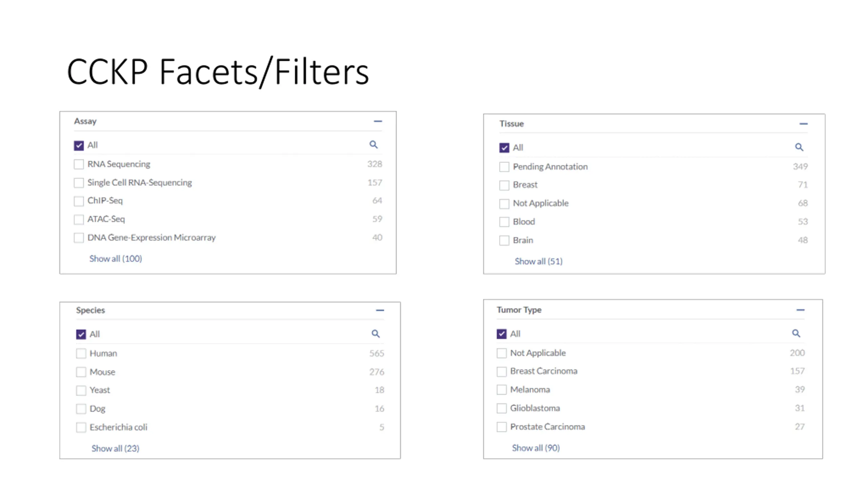Check Not Applicable in Tumor Type facet
The width and height of the screenshot is (868, 488).
(501, 353)
